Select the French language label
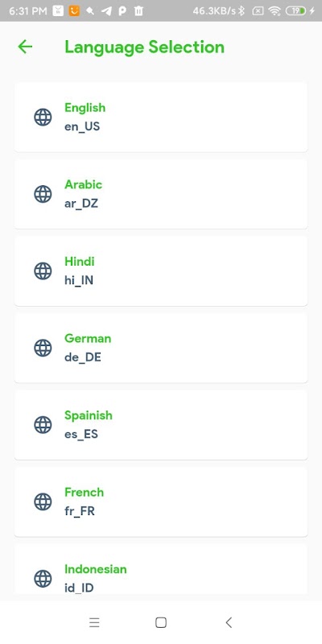Screen dimensions: 322x644 coord(85,492)
